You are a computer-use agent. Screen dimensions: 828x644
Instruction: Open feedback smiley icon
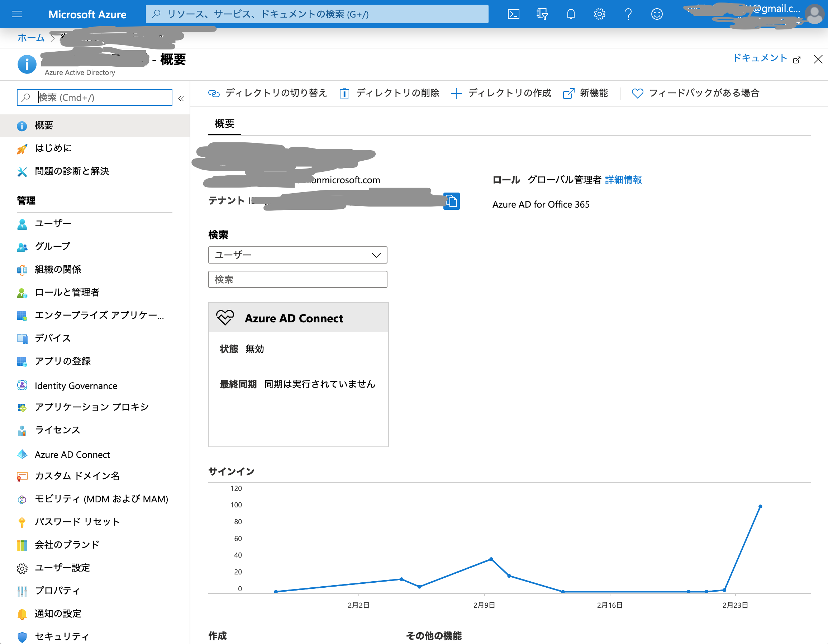[657, 14]
